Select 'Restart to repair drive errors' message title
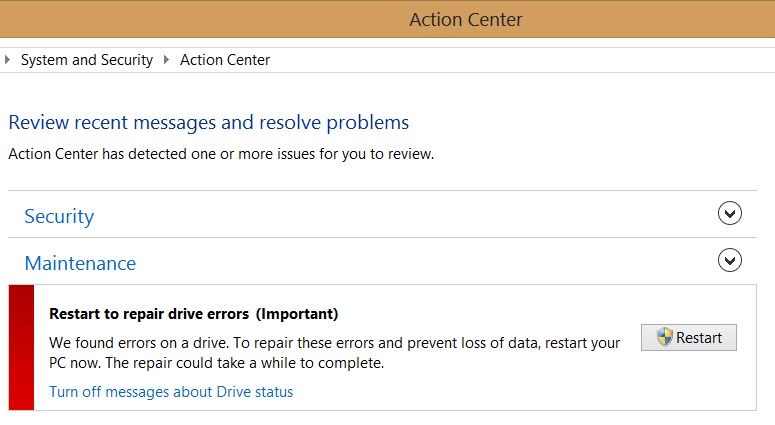 150,314
